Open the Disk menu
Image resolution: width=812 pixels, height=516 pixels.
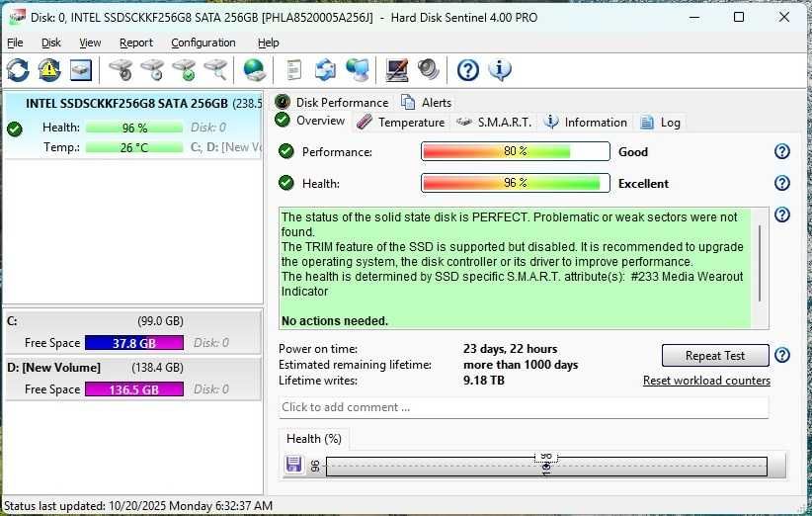pos(51,43)
